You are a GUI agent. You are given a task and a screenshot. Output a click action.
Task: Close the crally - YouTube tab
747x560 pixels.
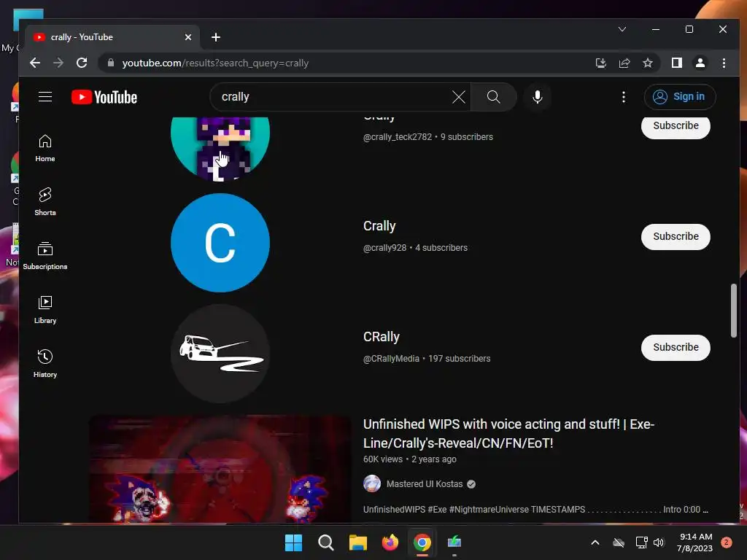coord(187,37)
